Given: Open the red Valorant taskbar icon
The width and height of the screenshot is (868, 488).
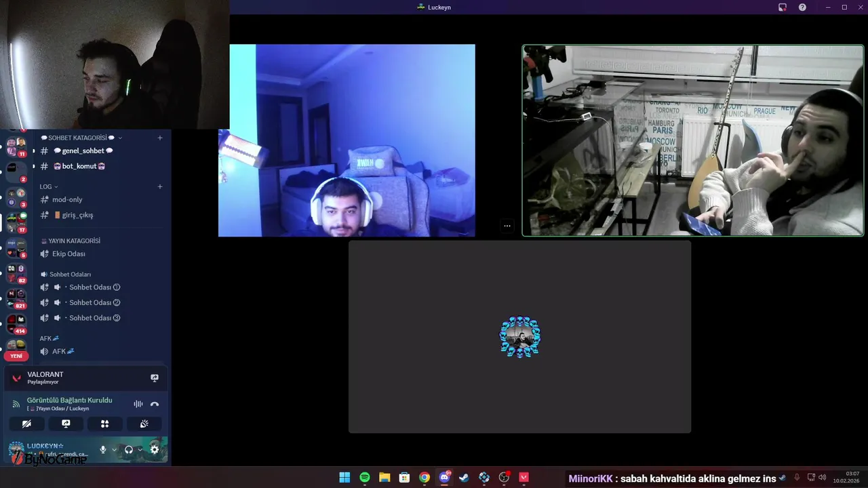Looking at the screenshot, I should (x=524, y=477).
